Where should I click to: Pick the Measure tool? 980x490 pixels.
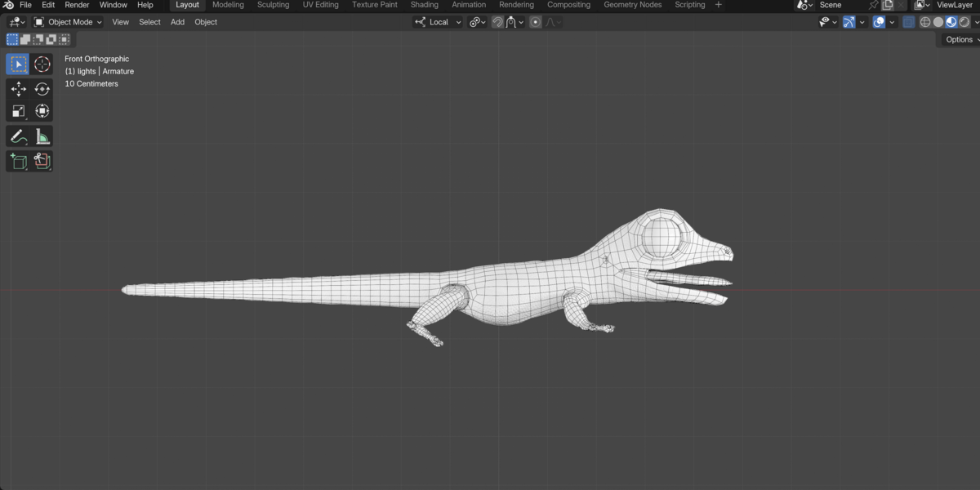coord(42,136)
